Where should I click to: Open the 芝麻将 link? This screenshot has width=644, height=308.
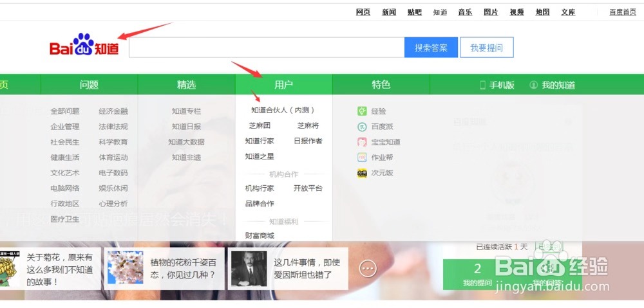308,125
